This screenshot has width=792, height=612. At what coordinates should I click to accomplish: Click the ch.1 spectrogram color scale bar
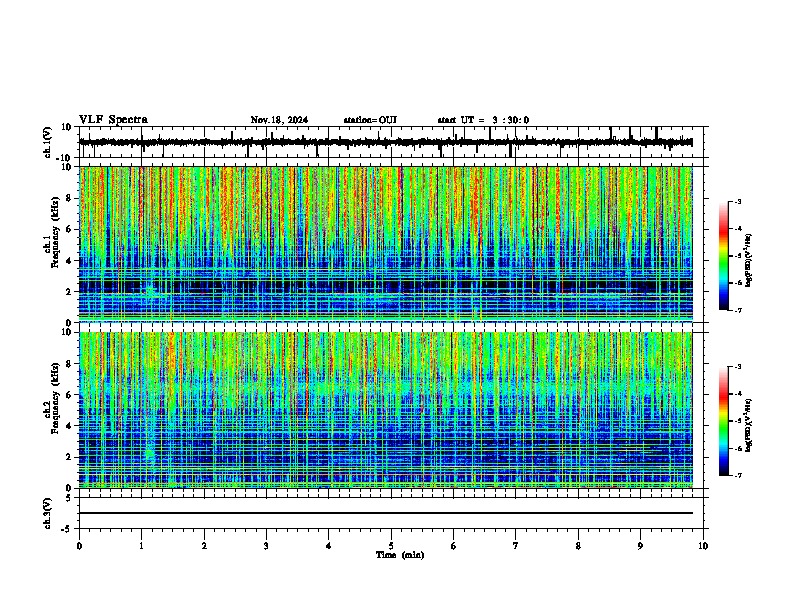(x=724, y=256)
